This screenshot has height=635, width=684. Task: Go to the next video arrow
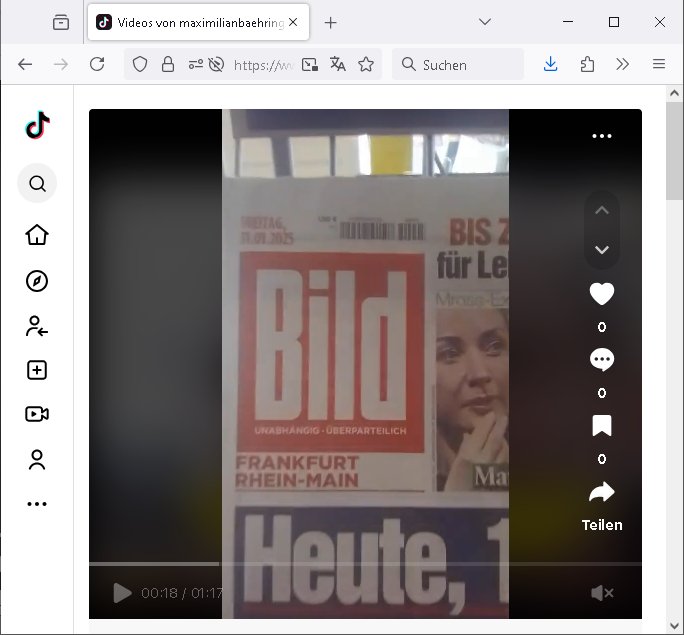[602, 249]
